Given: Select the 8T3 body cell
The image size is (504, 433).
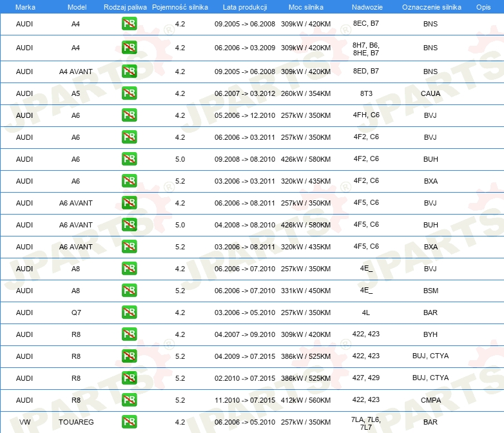Looking at the screenshot, I should 366,93.
